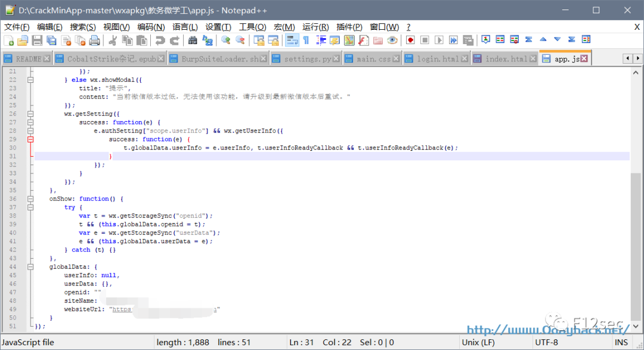
Task: Collapse onShow fold marker on line 36
Action: [x=30, y=199]
